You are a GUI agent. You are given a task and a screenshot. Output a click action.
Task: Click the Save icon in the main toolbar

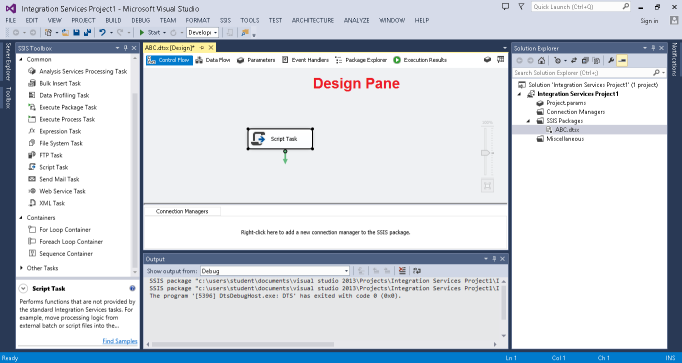pyautogui.click(x=77, y=33)
